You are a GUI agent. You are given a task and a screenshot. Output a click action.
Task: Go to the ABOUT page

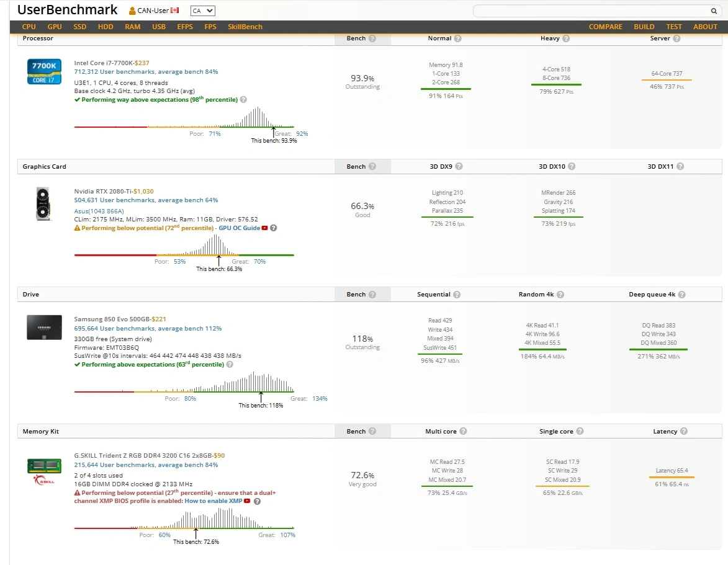pos(705,27)
